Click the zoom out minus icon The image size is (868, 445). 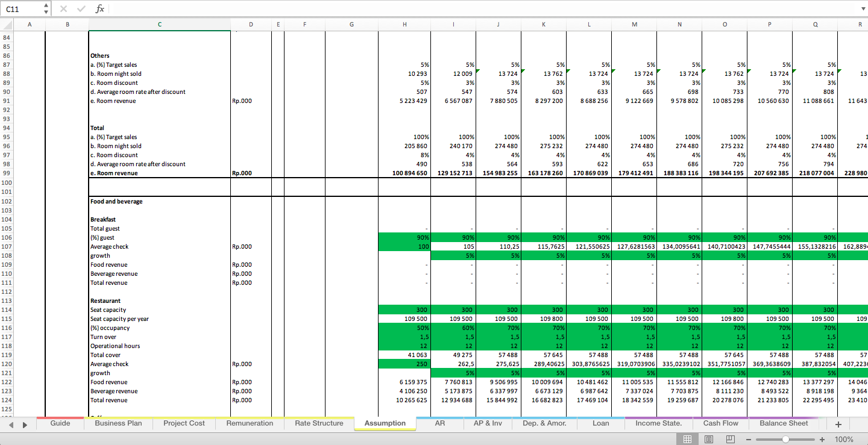[748, 440]
